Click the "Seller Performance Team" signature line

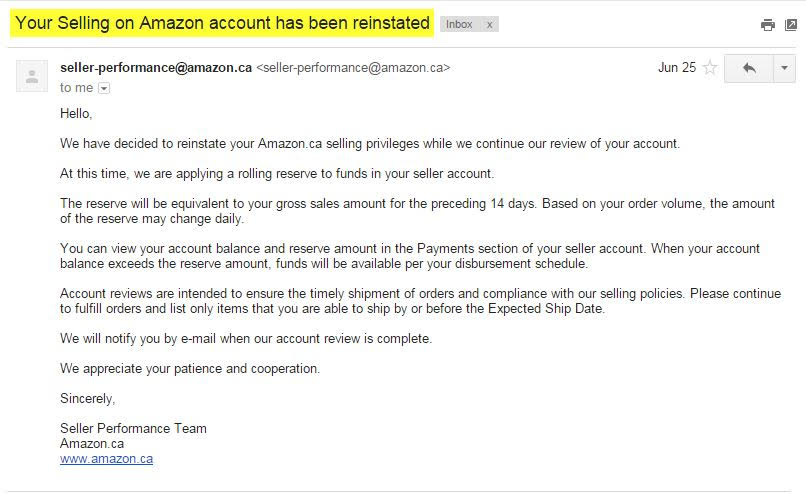tap(133, 428)
